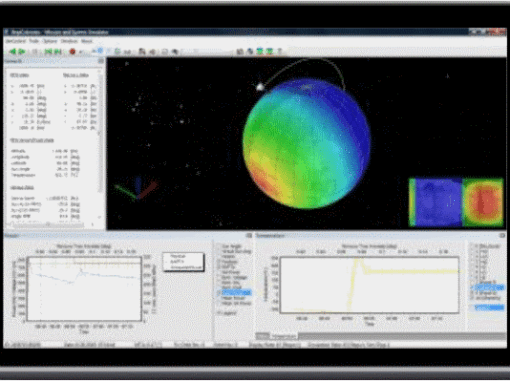Toggle the Legend checkbox
Screen dimensions: 510x382
(219, 313)
